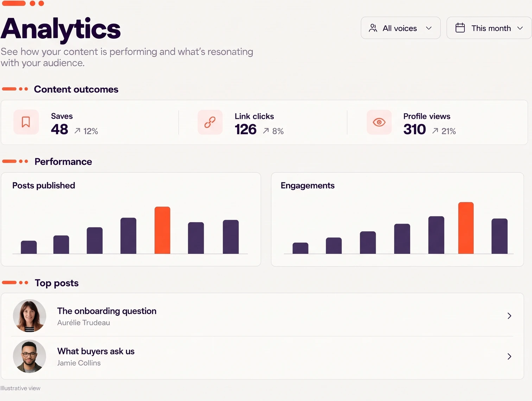Click the Profile views value 310

point(414,129)
